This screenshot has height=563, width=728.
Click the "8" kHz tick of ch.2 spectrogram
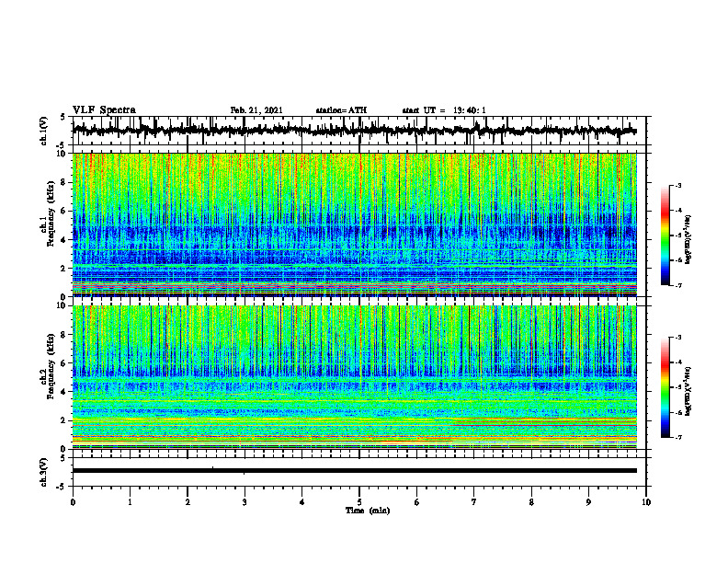63,335
